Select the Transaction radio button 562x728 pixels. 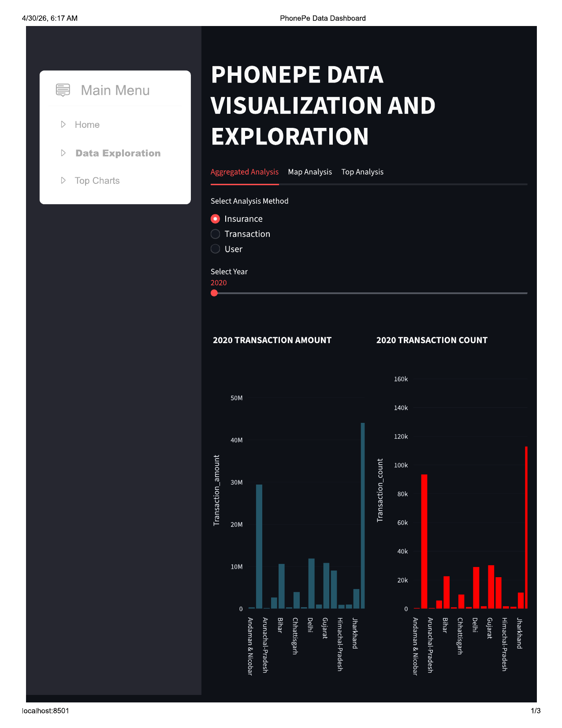pyautogui.click(x=215, y=234)
